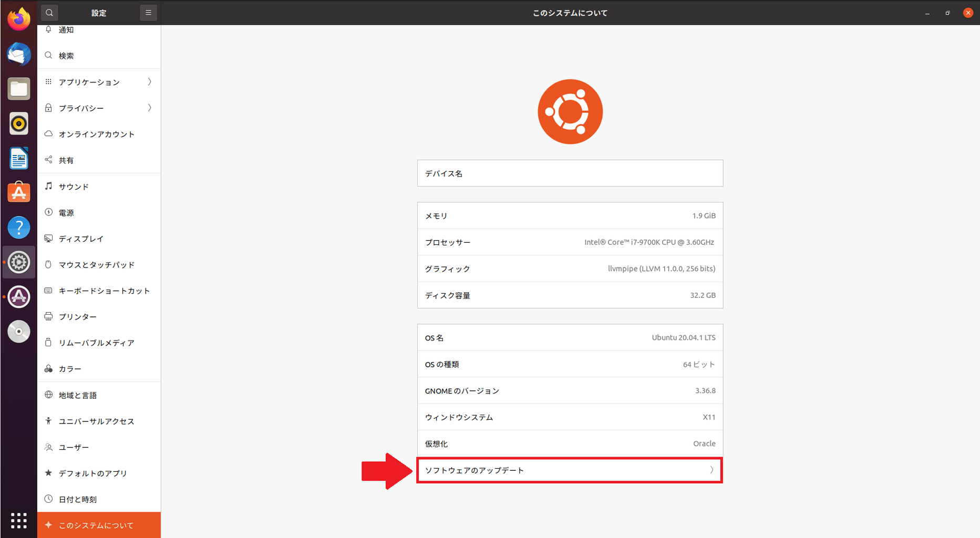Click the プライバシー lock icon
This screenshot has width=980, height=538.
(48, 108)
